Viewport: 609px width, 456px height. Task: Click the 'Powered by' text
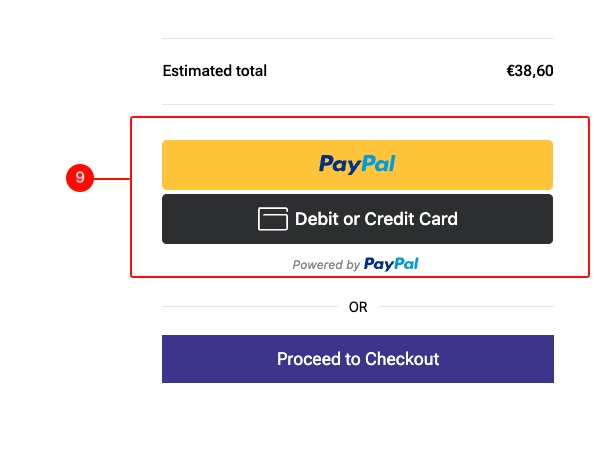coord(326,265)
